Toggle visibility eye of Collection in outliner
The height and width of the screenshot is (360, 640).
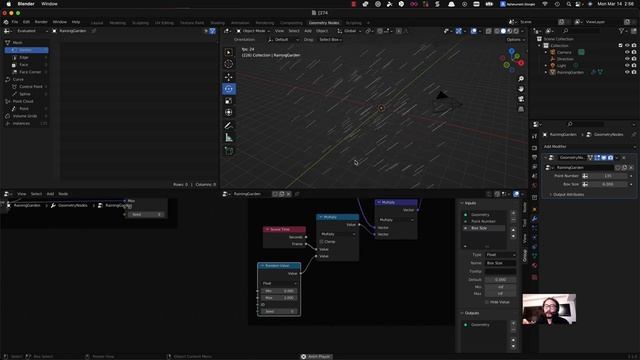pos(627,45)
